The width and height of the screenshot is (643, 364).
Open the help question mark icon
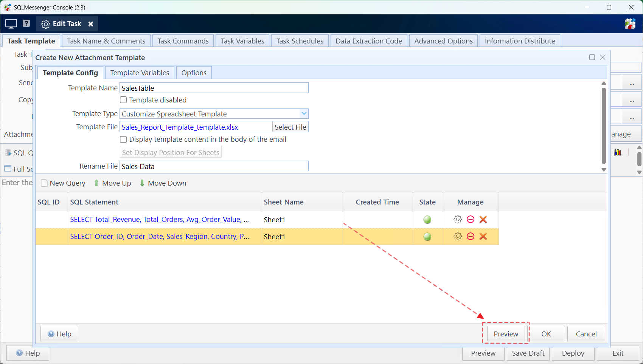coord(26,23)
